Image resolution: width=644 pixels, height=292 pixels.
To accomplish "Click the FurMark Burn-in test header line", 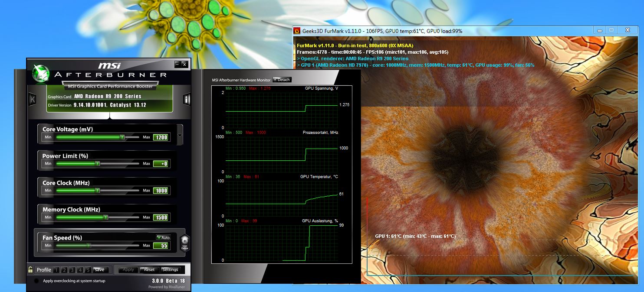I will (355, 45).
